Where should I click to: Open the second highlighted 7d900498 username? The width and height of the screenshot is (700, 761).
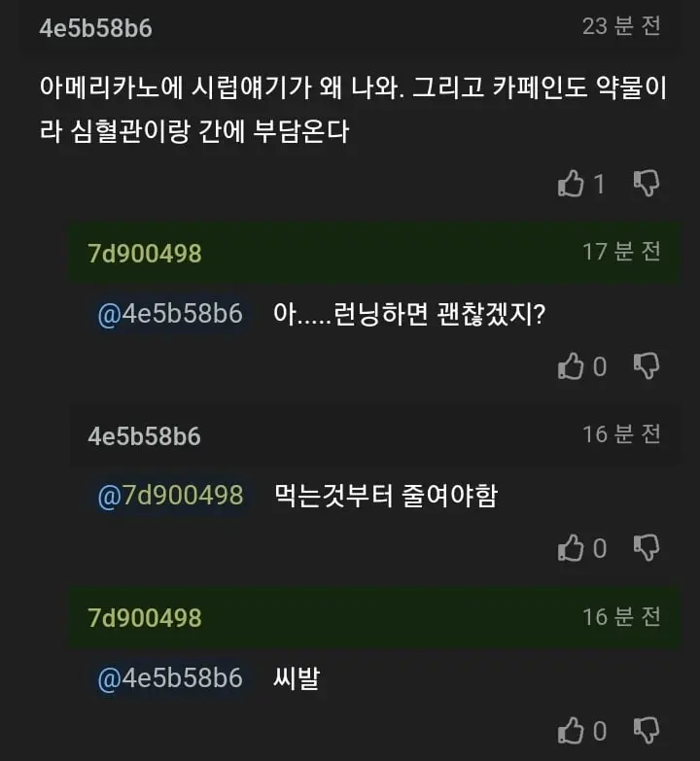click(x=145, y=618)
